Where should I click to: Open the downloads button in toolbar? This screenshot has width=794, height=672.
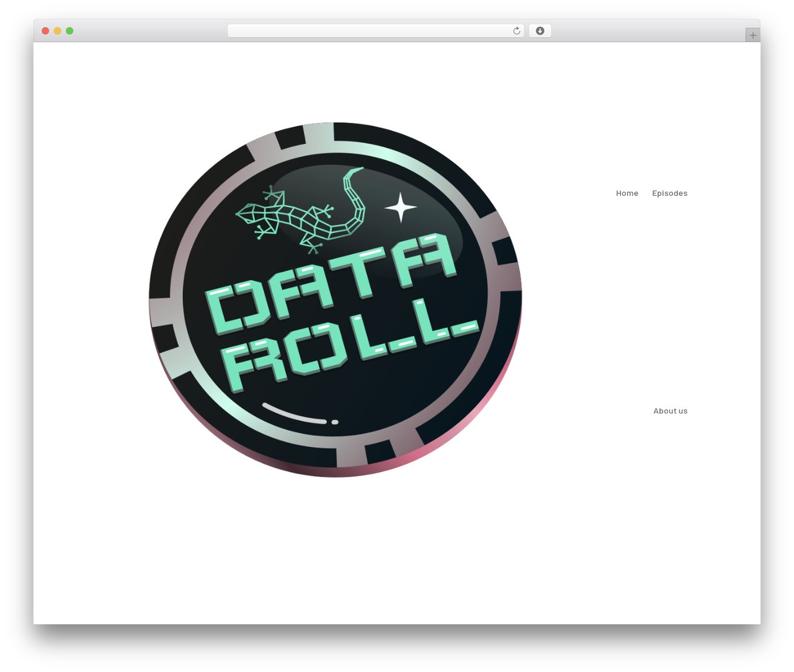(x=540, y=31)
